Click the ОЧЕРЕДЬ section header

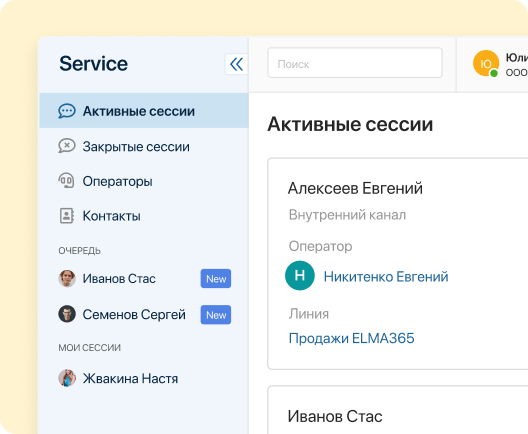tap(79, 251)
